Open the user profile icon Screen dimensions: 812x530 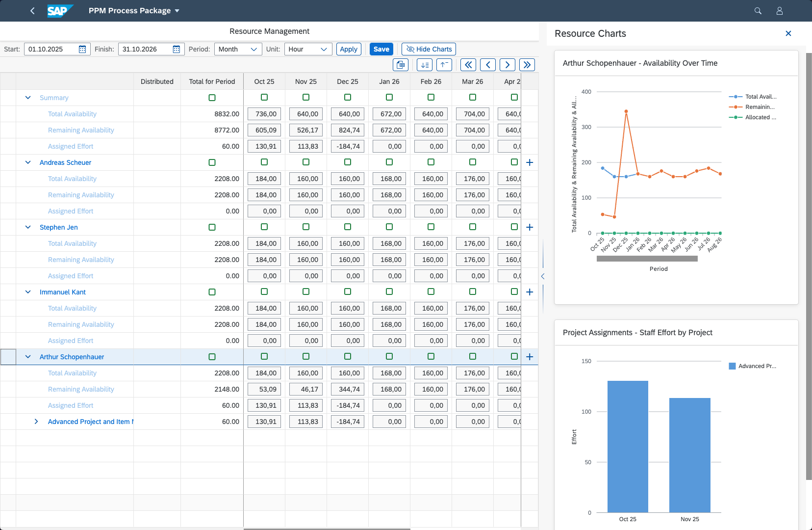click(779, 11)
